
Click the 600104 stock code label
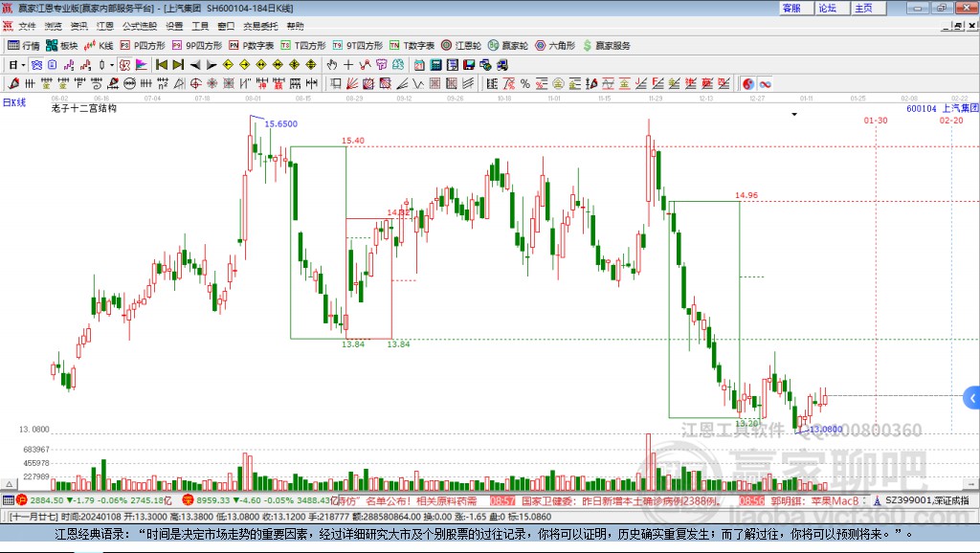click(x=922, y=109)
